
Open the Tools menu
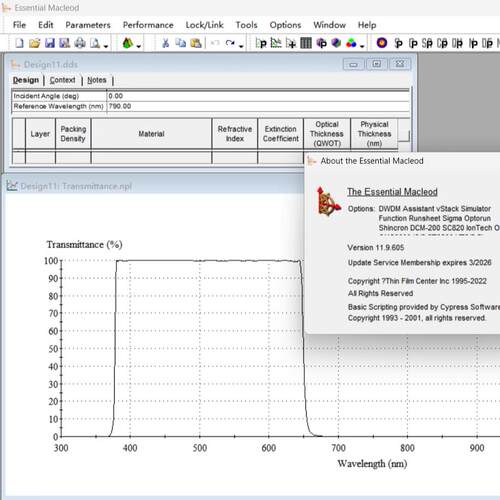tap(247, 25)
